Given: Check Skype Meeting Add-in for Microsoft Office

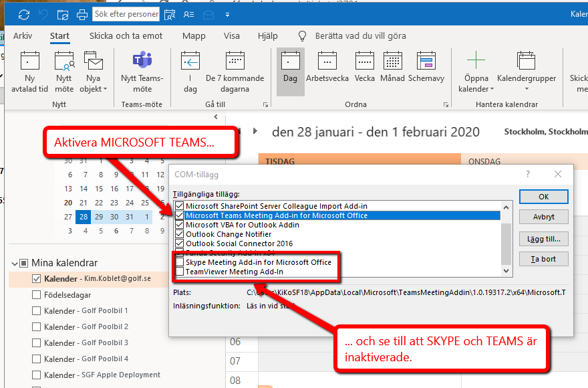Looking at the screenshot, I should (x=180, y=262).
